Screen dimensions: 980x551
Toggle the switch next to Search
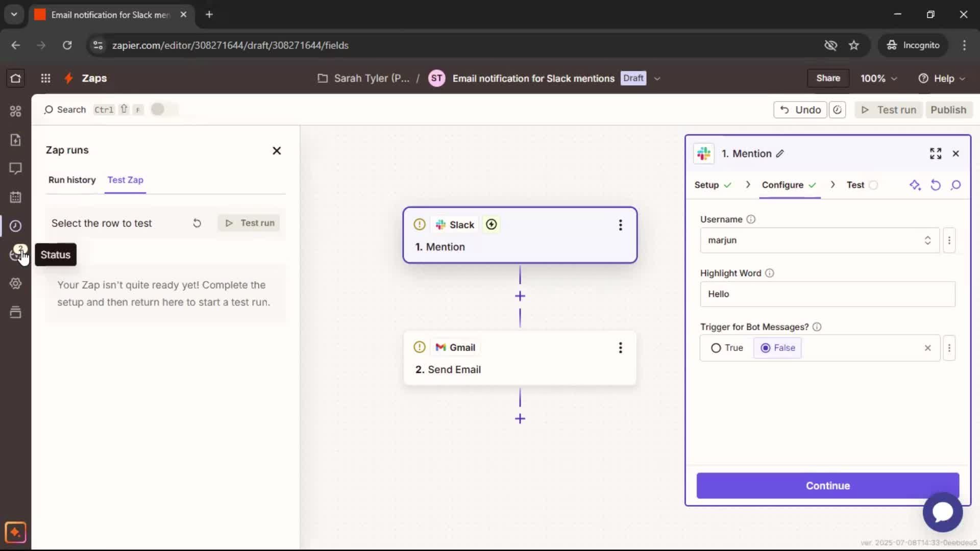[x=164, y=109]
